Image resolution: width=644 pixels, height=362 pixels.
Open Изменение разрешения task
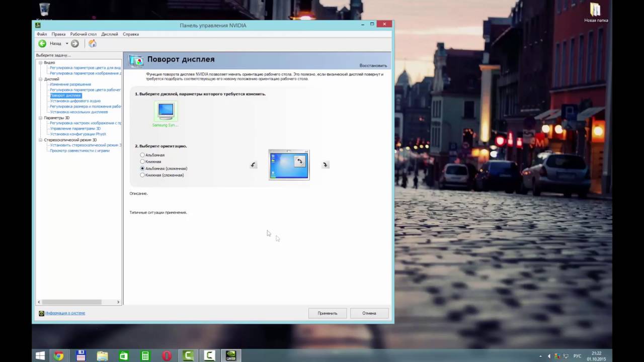click(x=70, y=84)
